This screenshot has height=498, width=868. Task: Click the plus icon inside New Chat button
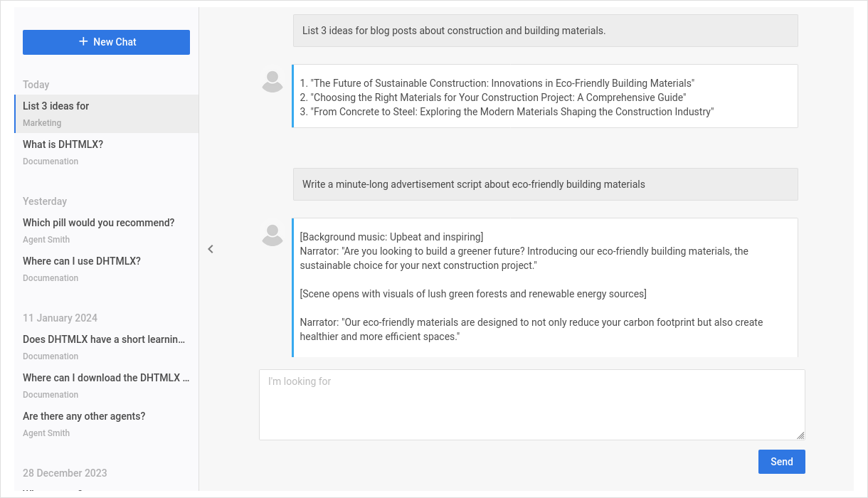[x=83, y=41]
